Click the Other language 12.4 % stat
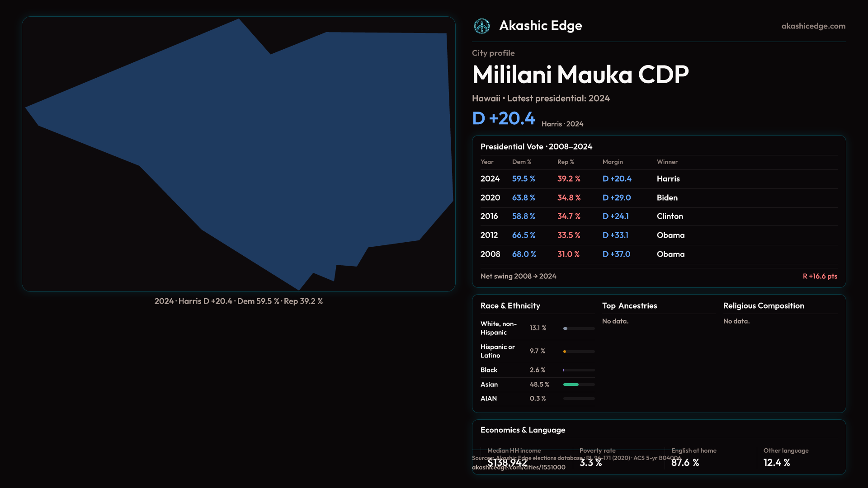868x488 pixels. click(776, 463)
